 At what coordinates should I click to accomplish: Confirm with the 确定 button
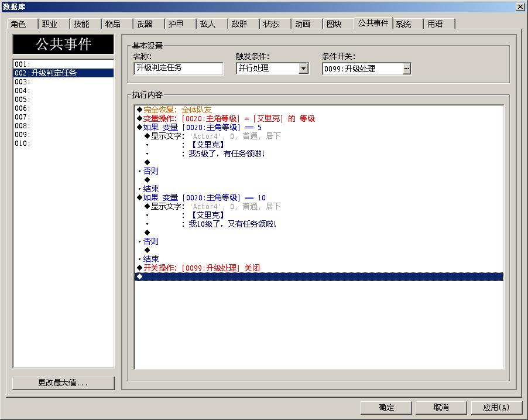pyautogui.click(x=386, y=408)
